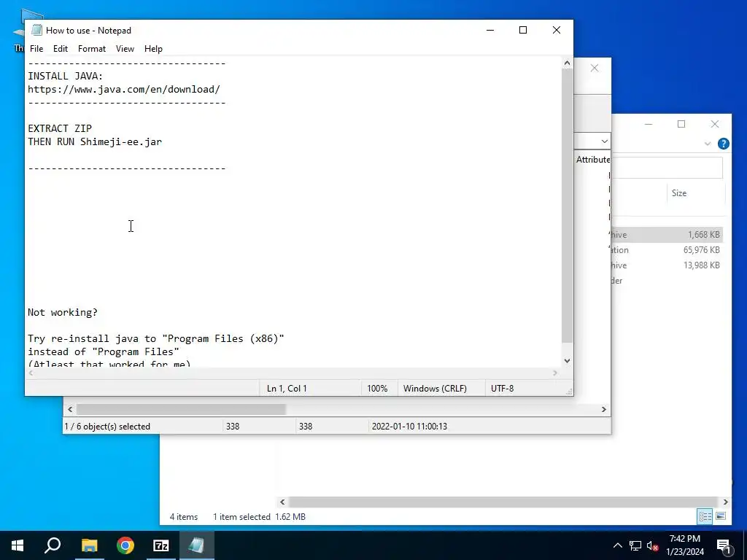Screen dimensions: 747x560
Task: Click the java.com download URL text
Action: (124, 89)
